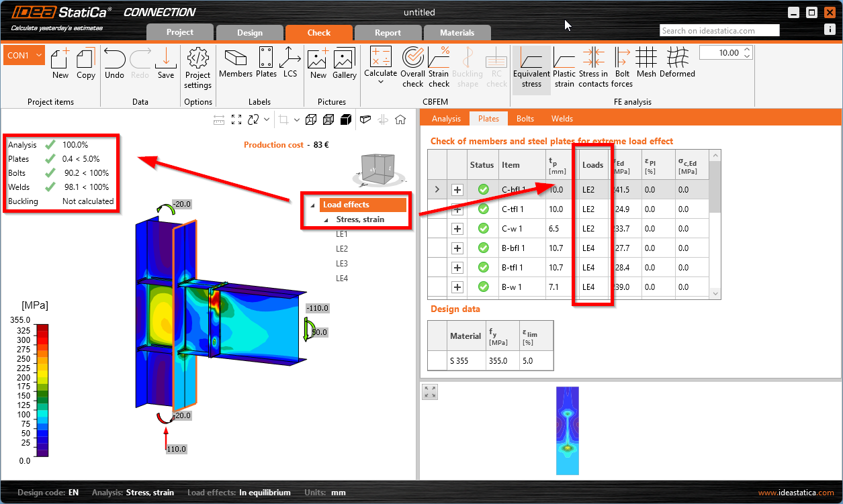This screenshot has width=843, height=504.
Task: Open the CON1 project item dropdown
Action: pyautogui.click(x=38, y=56)
